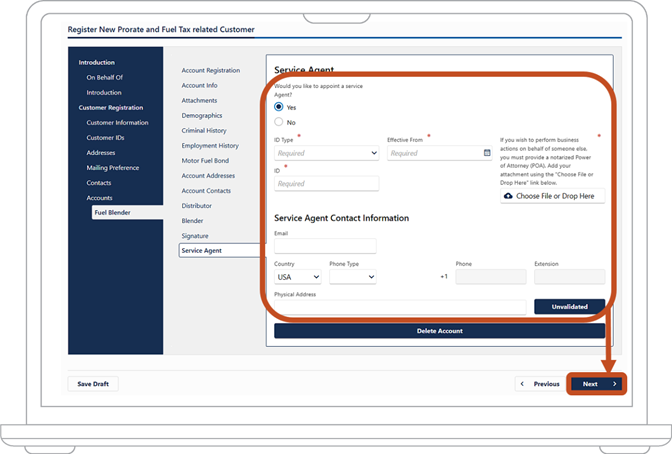Select the No radio button
This screenshot has width=672, height=454.
[x=279, y=122]
